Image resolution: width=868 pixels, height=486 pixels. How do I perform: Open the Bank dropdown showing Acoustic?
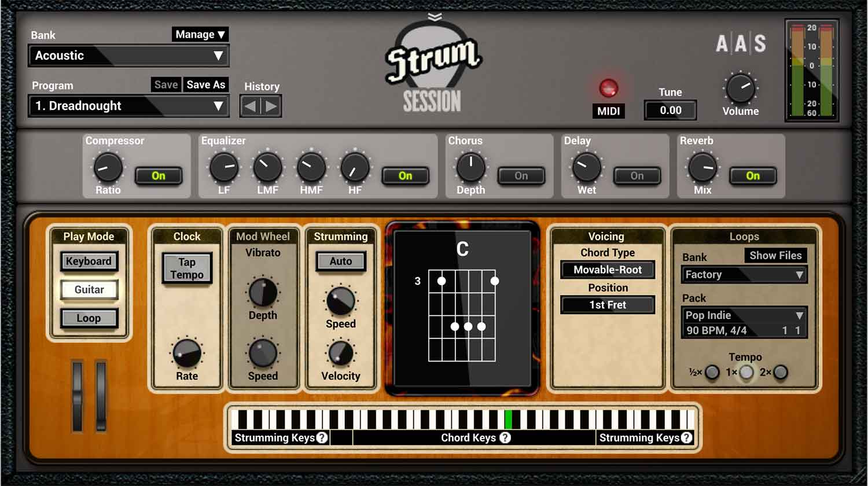tap(128, 56)
